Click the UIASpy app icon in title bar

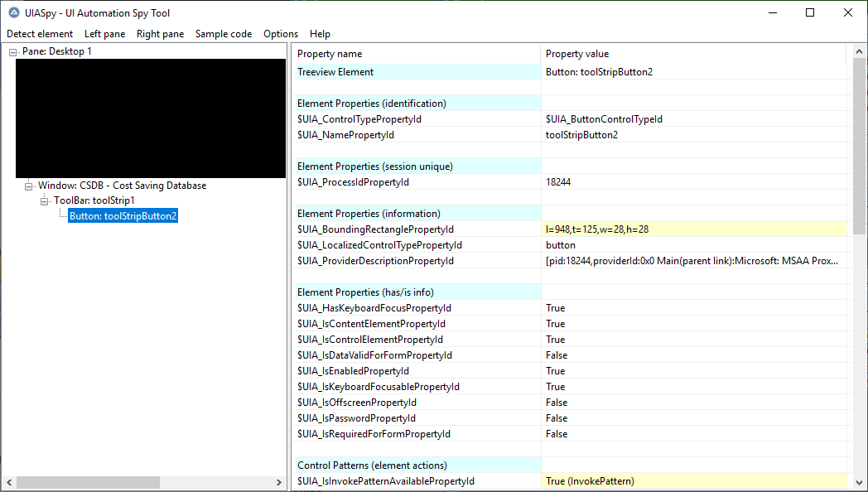tap(14, 12)
